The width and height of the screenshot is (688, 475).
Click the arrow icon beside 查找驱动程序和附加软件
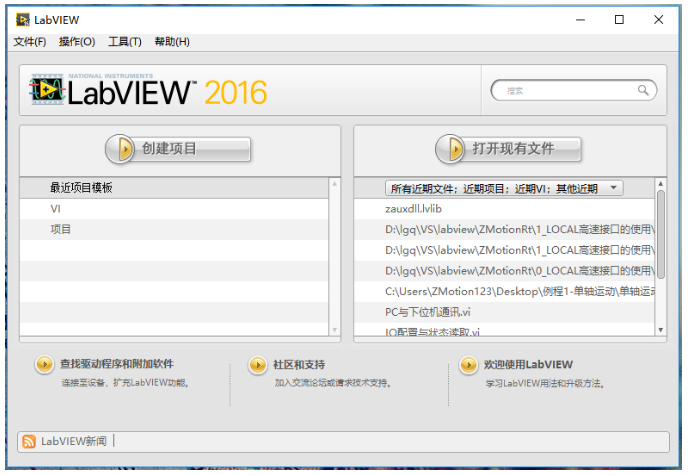[x=44, y=364]
